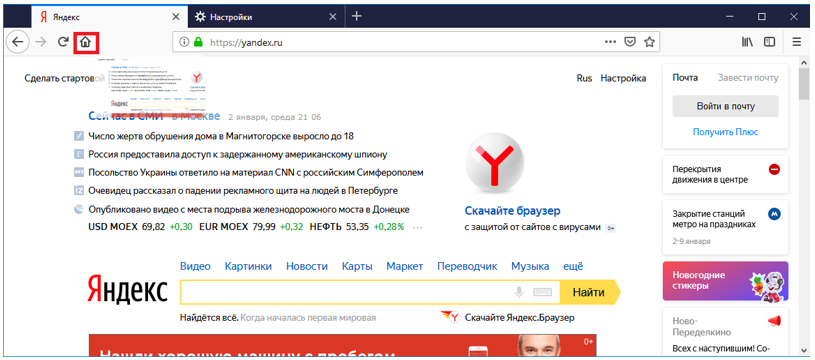This screenshot has width=815, height=360.
Task: Show site information via the info icon
Action: click(x=183, y=43)
